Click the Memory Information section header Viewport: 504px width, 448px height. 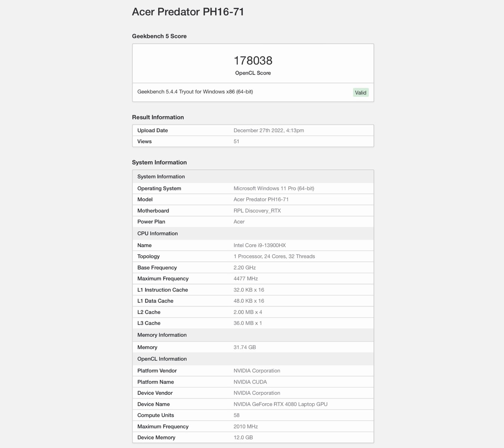pos(162,335)
